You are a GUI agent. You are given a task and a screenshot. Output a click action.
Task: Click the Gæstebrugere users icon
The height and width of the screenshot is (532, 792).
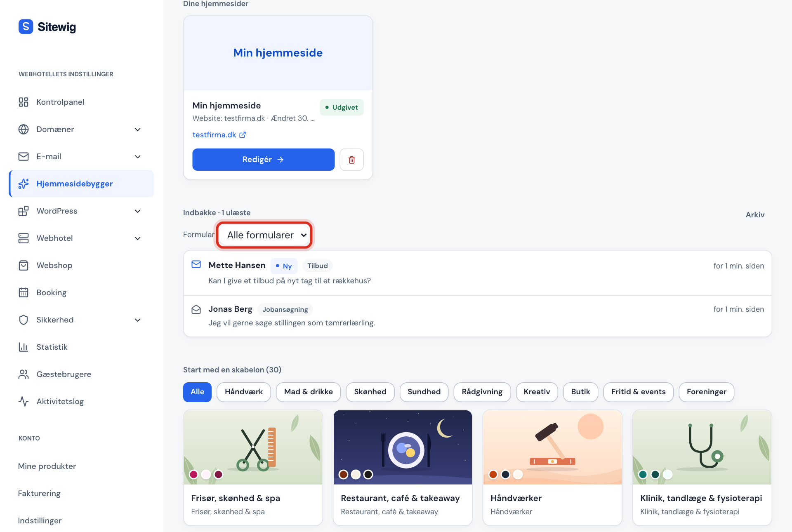pos(24,374)
